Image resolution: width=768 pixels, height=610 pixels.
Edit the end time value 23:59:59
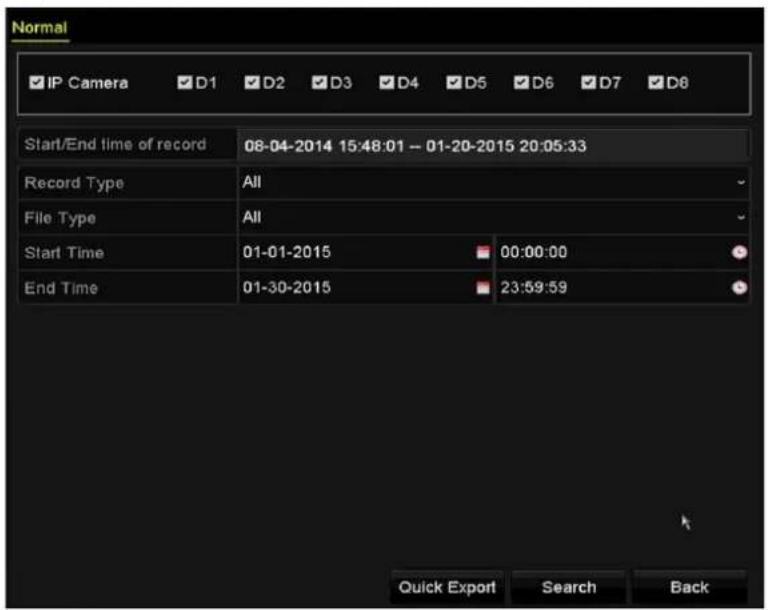pyautogui.click(x=533, y=288)
